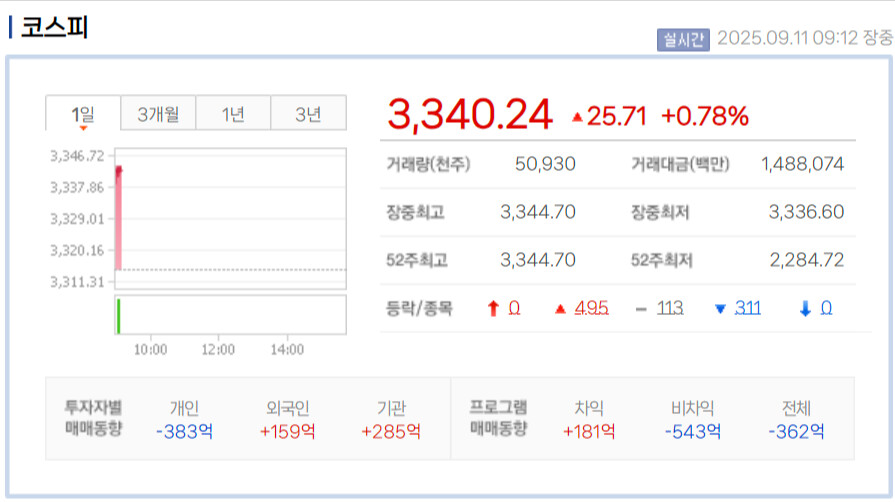Switch to the 1년 chart tab
This screenshot has width=895, height=502.
[233, 114]
